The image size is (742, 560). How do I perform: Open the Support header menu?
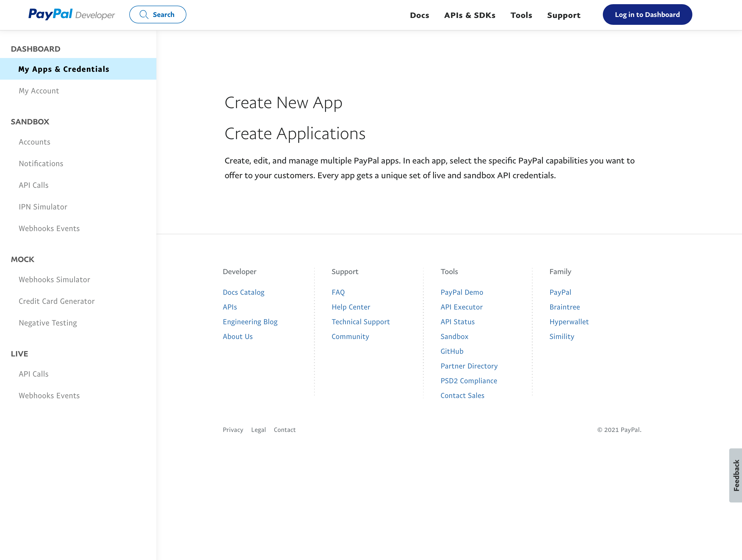(564, 15)
